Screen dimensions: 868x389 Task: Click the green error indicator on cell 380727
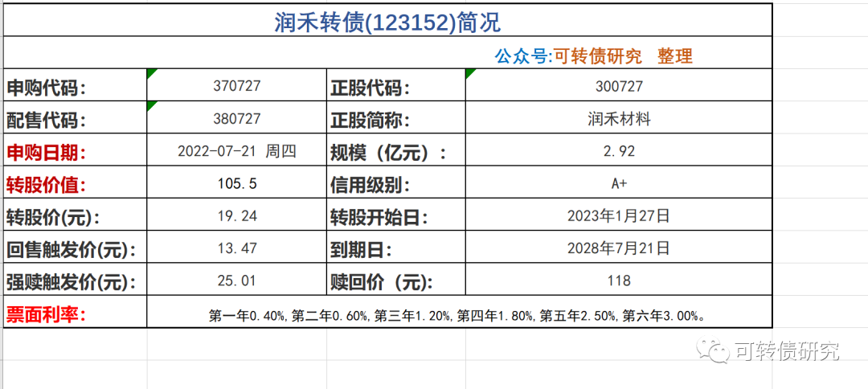tap(151, 105)
